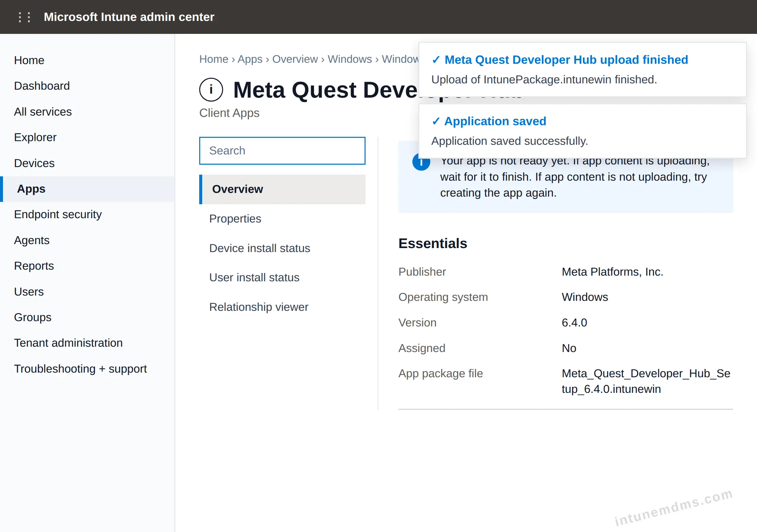
Task: Click the Overview breadcrumb link
Action: click(x=295, y=59)
